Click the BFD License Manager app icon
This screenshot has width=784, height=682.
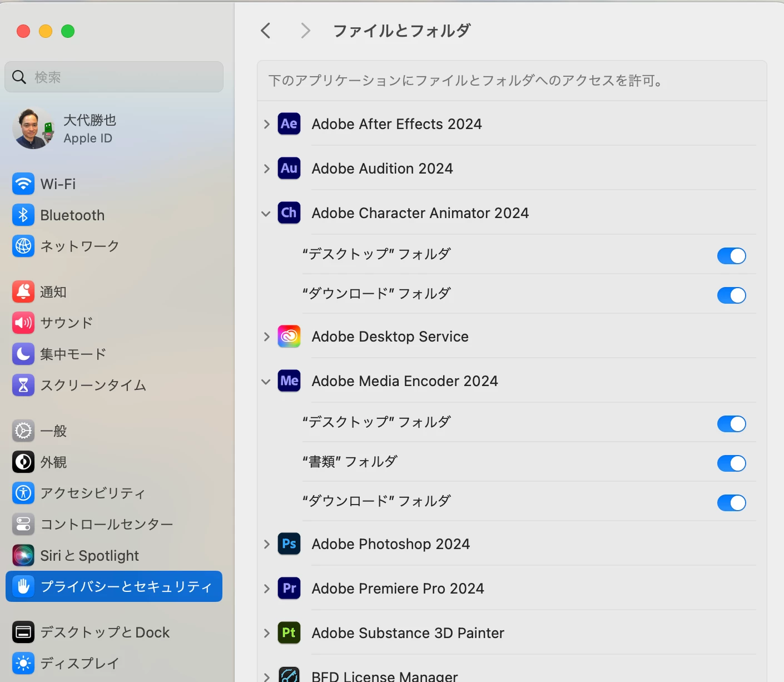tap(289, 675)
